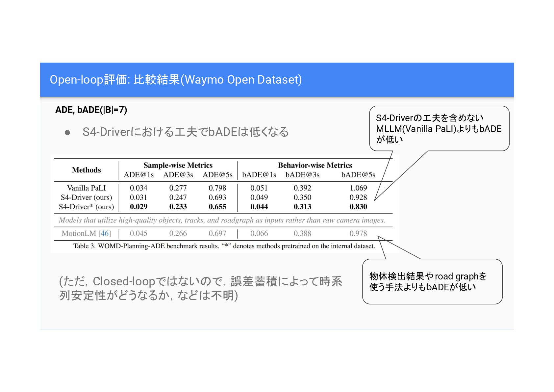Viewport: 554px width, 392px height.
Task: Click Vanilla PaLI value 0.277
Action: coord(178,188)
